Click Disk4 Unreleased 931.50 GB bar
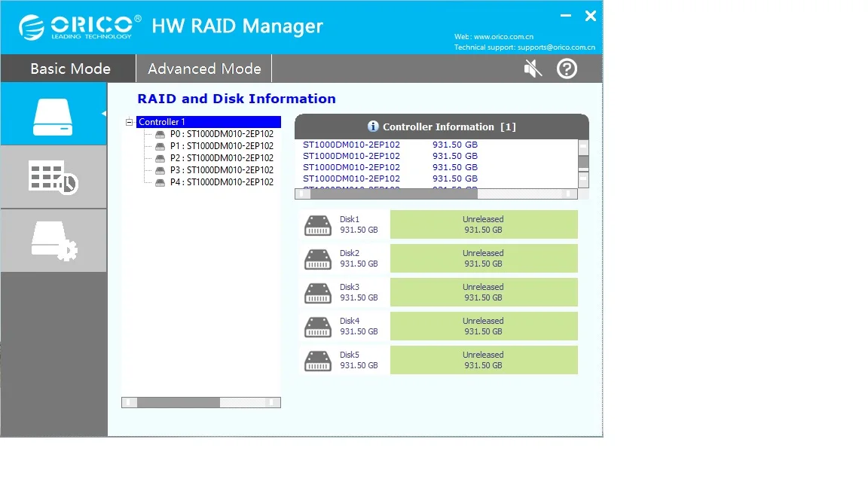 (x=484, y=326)
